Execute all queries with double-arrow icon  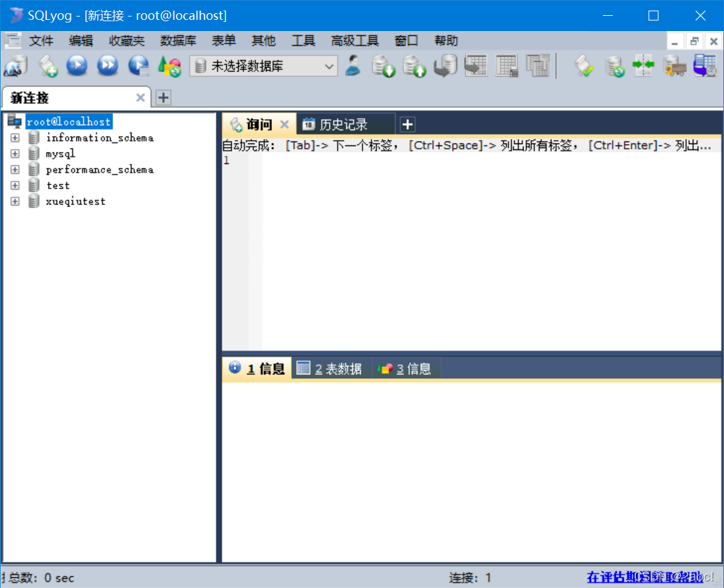108,65
